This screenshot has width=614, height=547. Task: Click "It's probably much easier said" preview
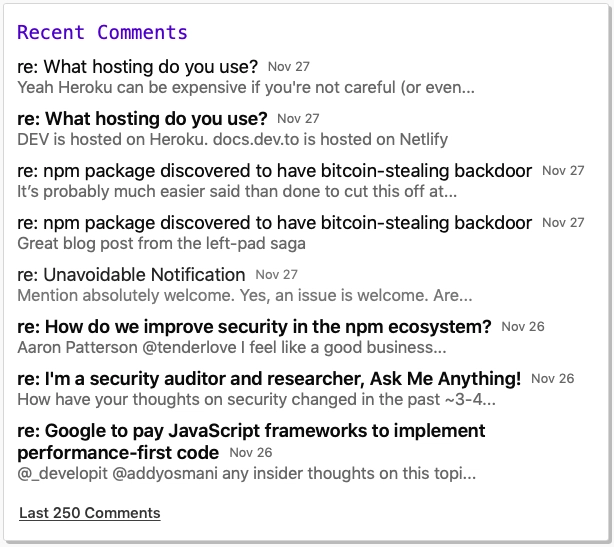coord(237,191)
